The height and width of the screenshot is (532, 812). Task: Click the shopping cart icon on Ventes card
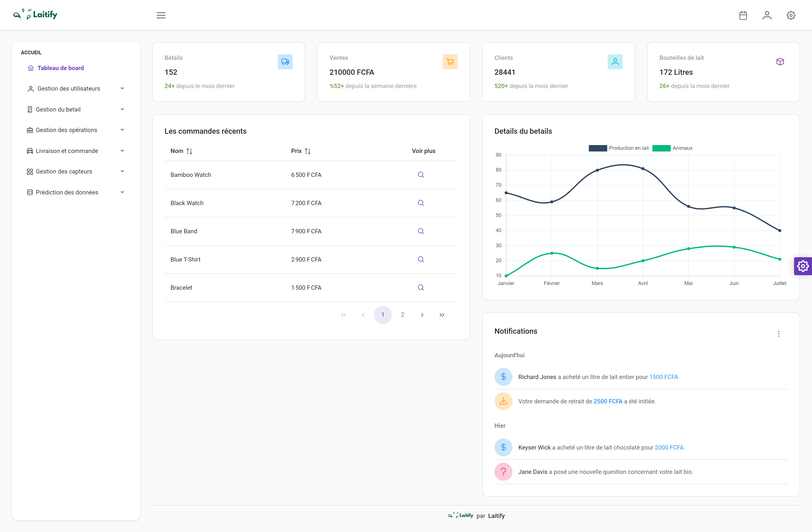click(450, 62)
